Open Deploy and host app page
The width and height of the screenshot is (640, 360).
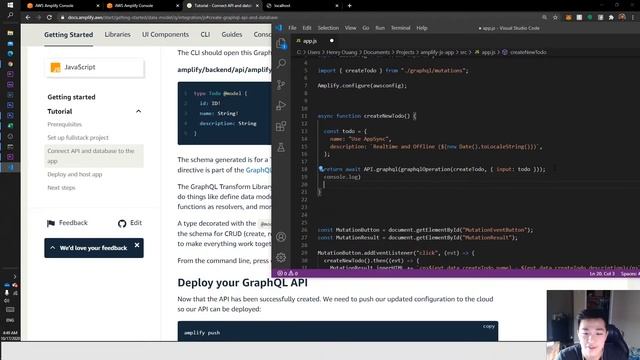click(75, 174)
